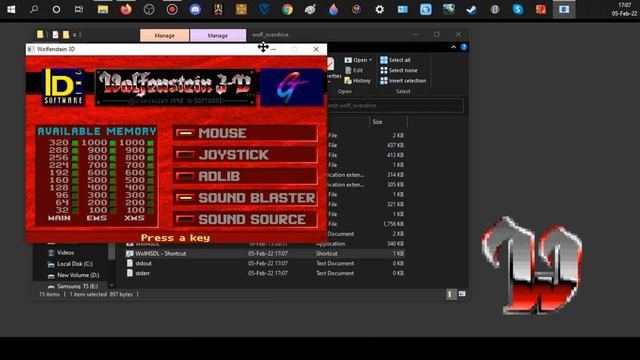Sort files by Size column header
Viewport: 640px width, 360px height.
click(x=388, y=122)
